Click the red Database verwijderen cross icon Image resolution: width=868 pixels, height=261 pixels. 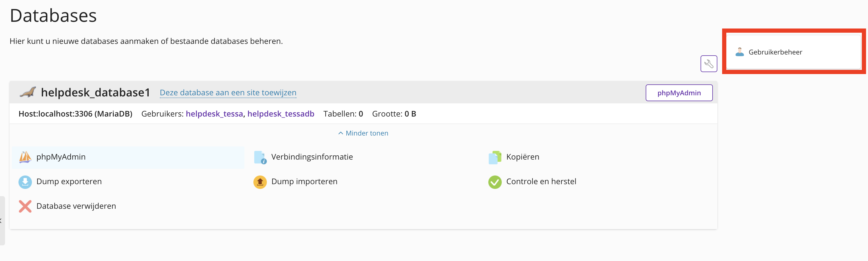(25, 206)
